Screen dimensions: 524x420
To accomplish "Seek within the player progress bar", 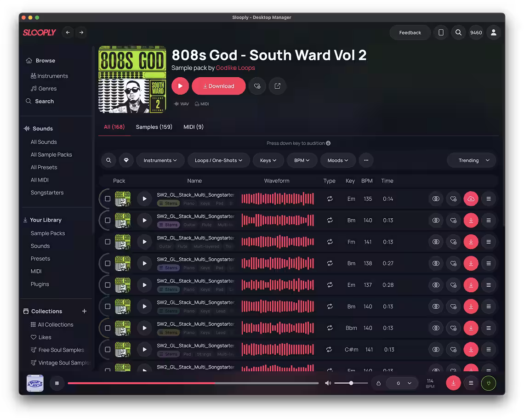I will (x=193, y=383).
